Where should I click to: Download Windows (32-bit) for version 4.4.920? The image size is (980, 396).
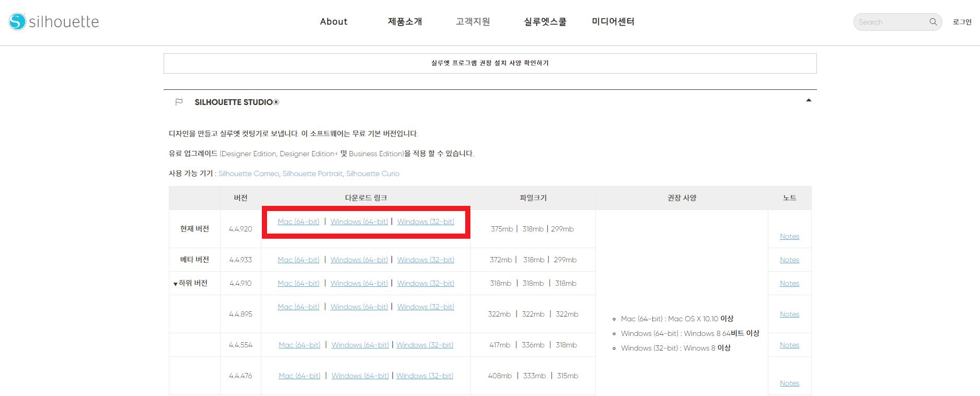[425, 222]
